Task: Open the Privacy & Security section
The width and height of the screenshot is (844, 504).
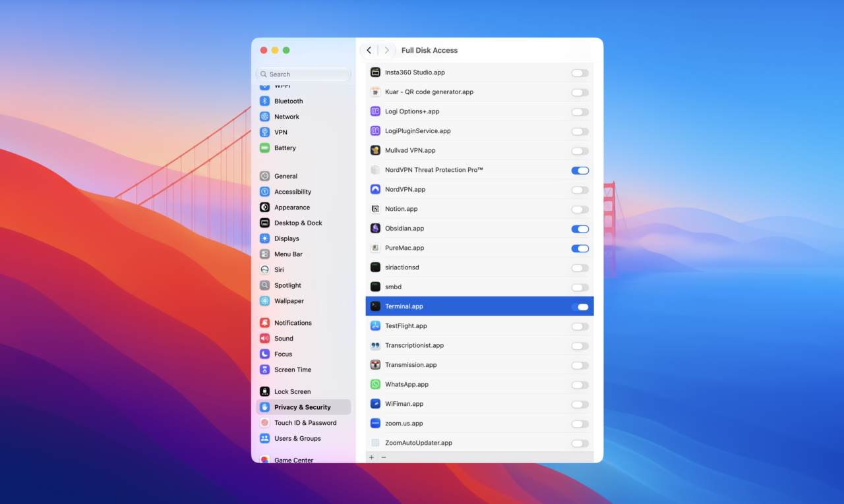Action: point(303,407)
